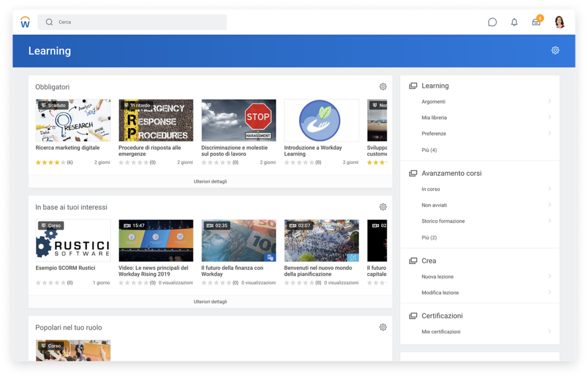Open settings gear for 'In base ai tuoi interessi'
Screen dimensions: 588x377
click(x=383, y=207)
